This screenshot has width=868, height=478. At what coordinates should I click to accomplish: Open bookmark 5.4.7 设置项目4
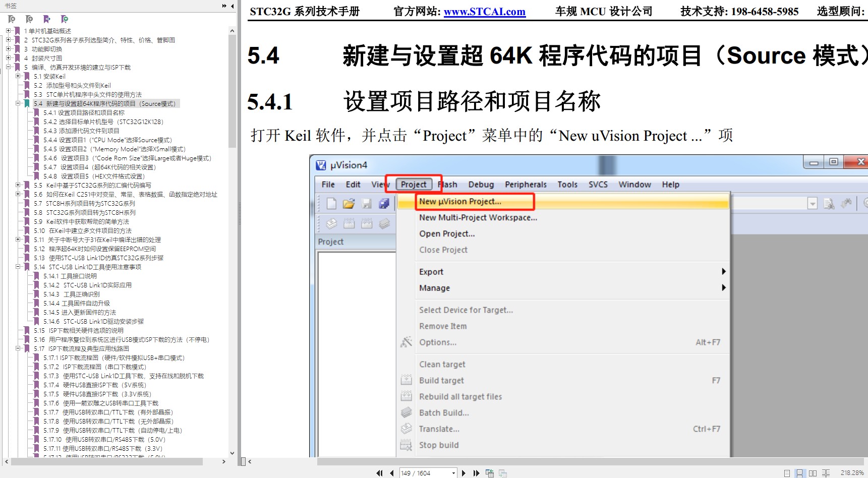(99, 167)
